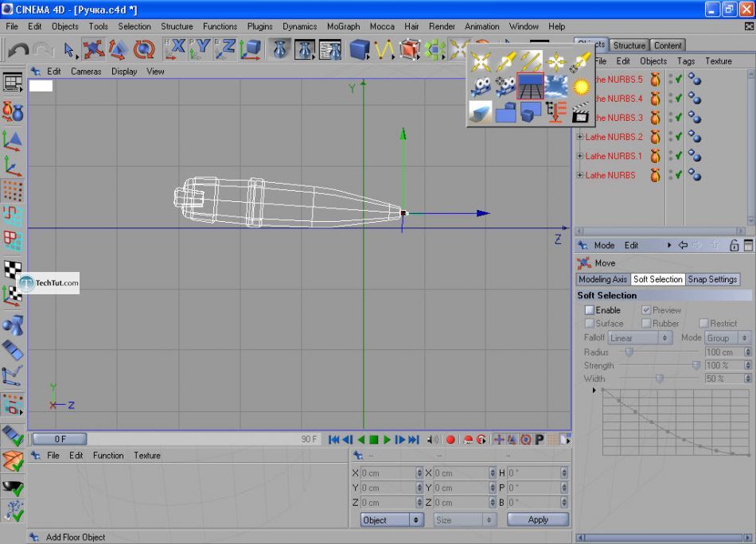Open the Render menu
Image resolution: width=756 pixels, height=544 pixels.
pyautogui.click(x=442, y=26)
